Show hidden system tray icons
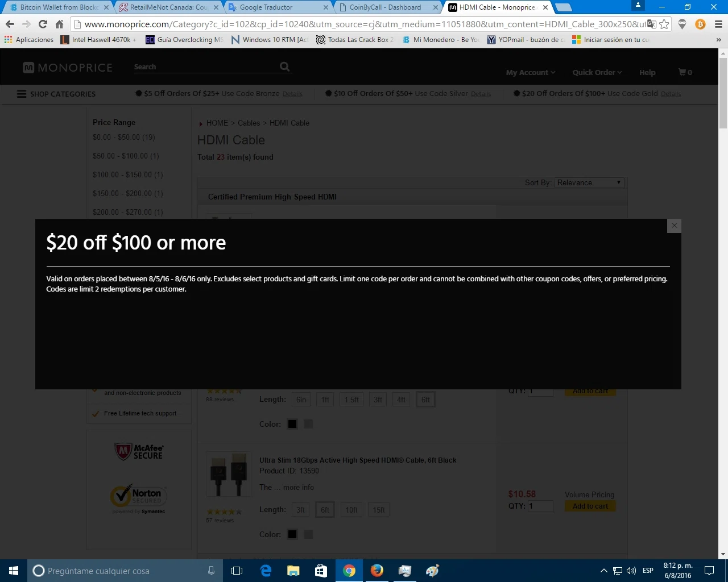The height and width of the screenshot is (582, 728). [603, 571]
